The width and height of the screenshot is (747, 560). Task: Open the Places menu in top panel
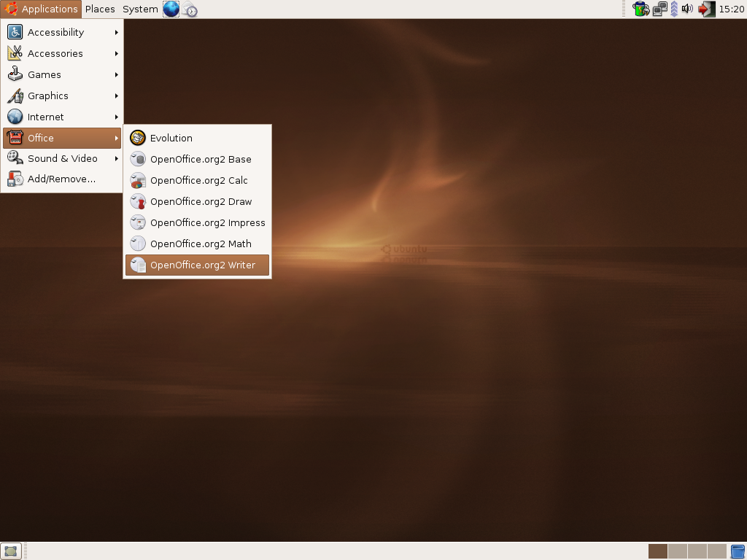coord(100,9)
